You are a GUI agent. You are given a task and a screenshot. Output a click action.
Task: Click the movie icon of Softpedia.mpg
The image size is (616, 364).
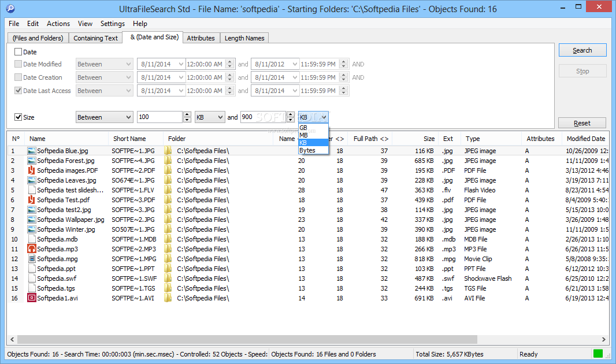click(31, 259)
